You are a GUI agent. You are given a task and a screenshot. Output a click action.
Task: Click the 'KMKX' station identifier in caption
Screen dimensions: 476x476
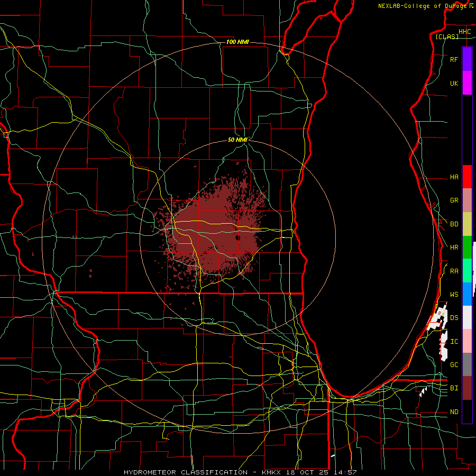(271, 472)
